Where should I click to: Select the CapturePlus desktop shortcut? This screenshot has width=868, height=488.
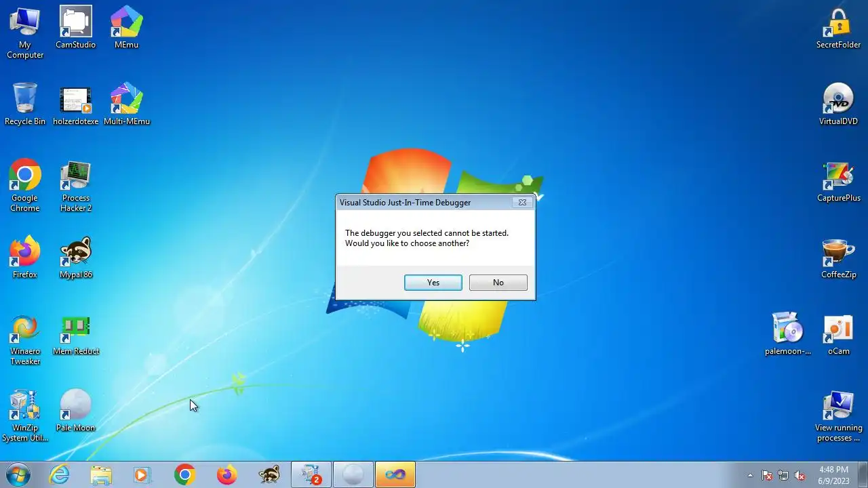coord(839,181)
